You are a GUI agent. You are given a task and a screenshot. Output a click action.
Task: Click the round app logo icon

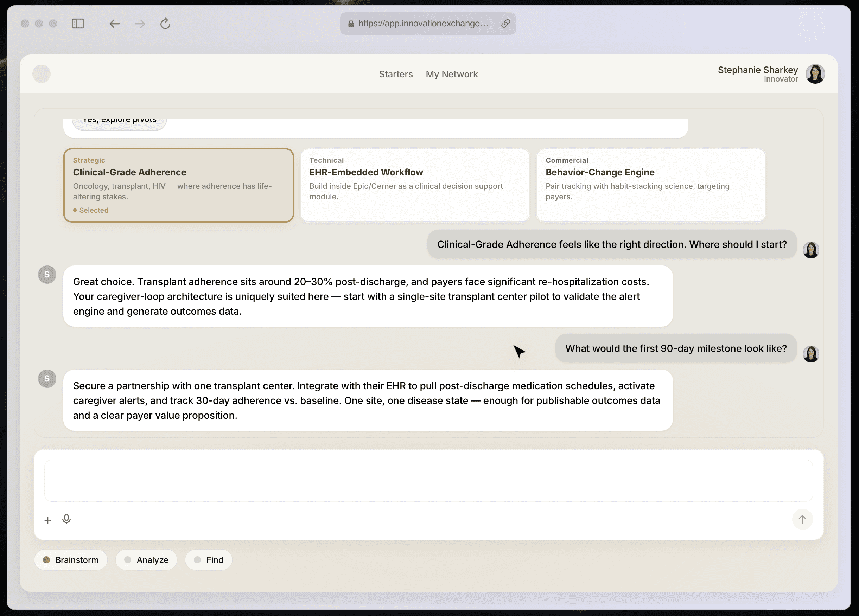[x=42, y=74]
